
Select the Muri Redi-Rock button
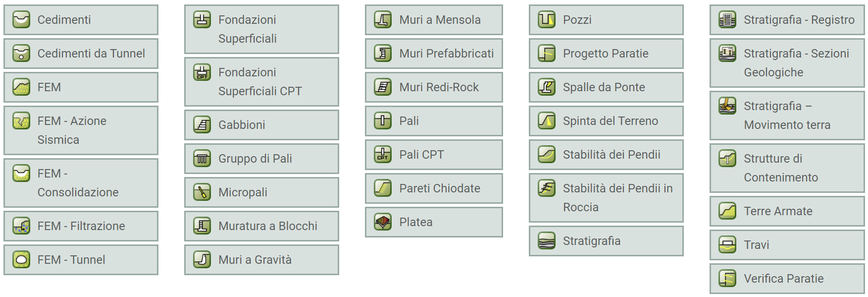point(434,87)
